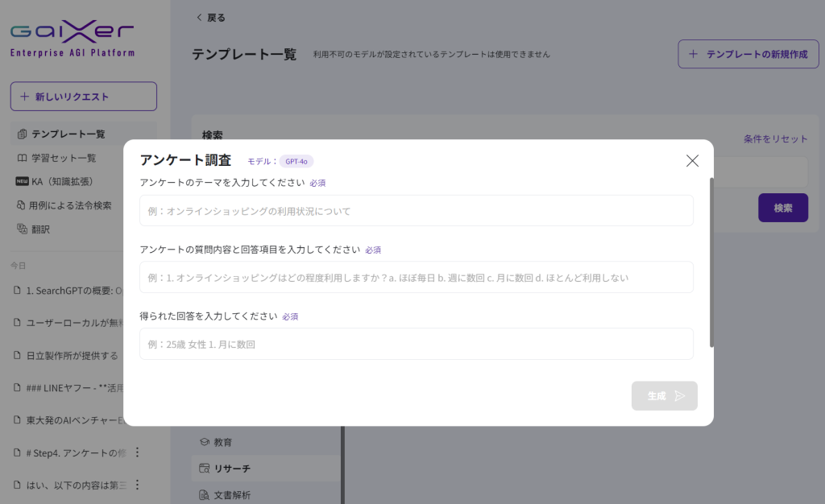This screenshot has height=504, width=825.
Task: Click the 得られた回答 input field
Action: 416,344
